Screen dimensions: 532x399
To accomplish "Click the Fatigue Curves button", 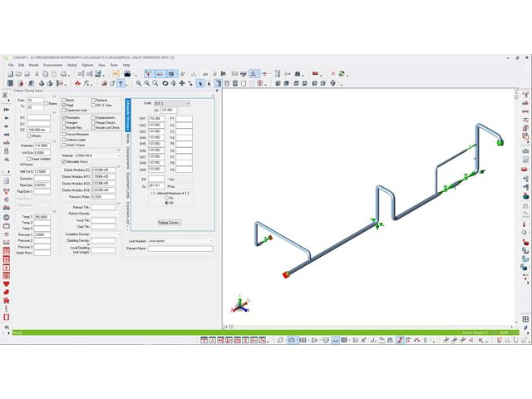I will (x=169, y=222).
